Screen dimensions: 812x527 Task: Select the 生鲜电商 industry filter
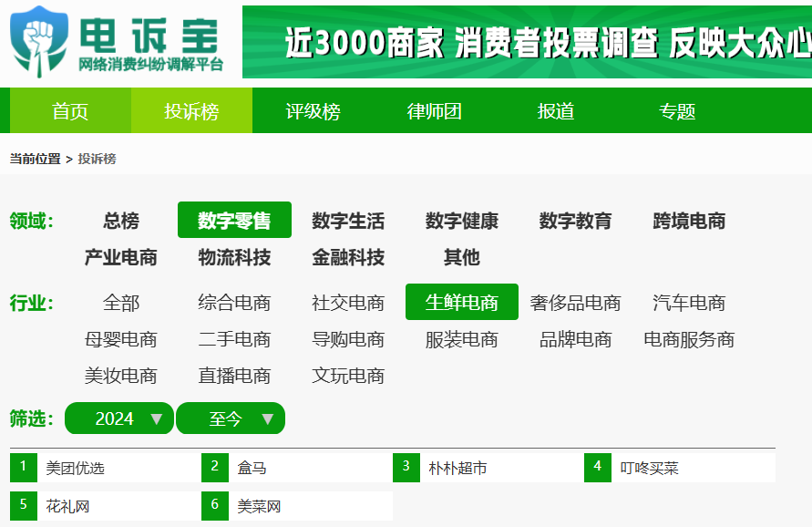(462, 302)
